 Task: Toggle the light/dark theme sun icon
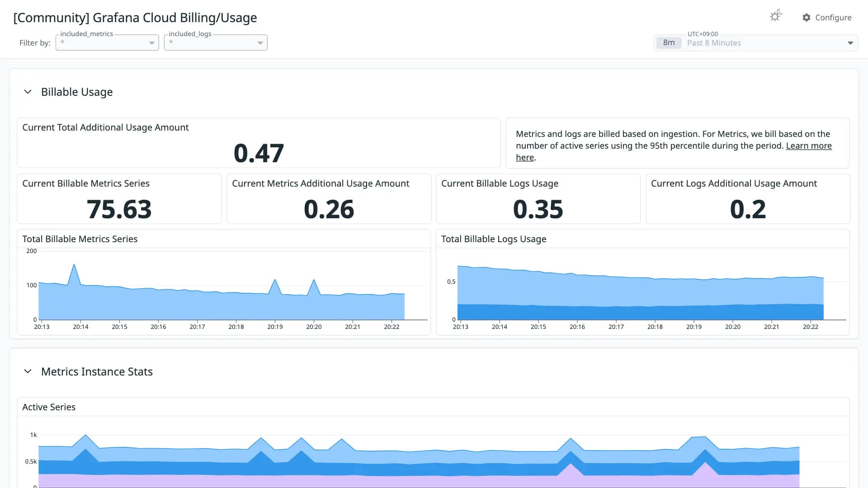coord(775,16)
